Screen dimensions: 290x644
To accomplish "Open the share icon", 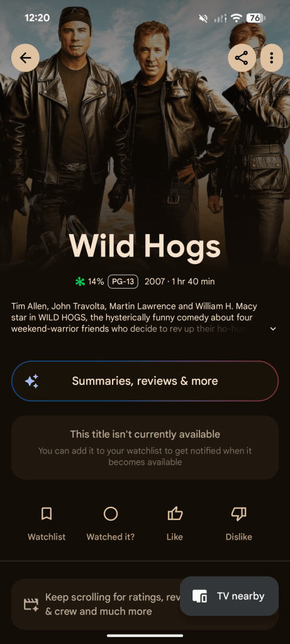I will coord(242,58).
